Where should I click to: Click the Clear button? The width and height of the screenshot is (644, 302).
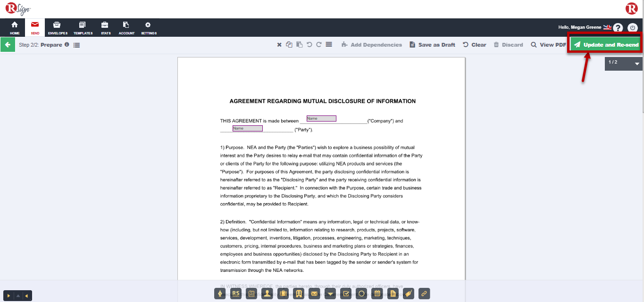coord(474,45)
